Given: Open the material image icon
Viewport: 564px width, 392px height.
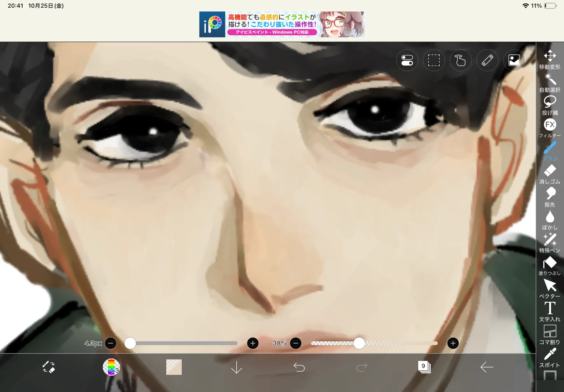Looking at the screenshot, I should pos(514,60).
